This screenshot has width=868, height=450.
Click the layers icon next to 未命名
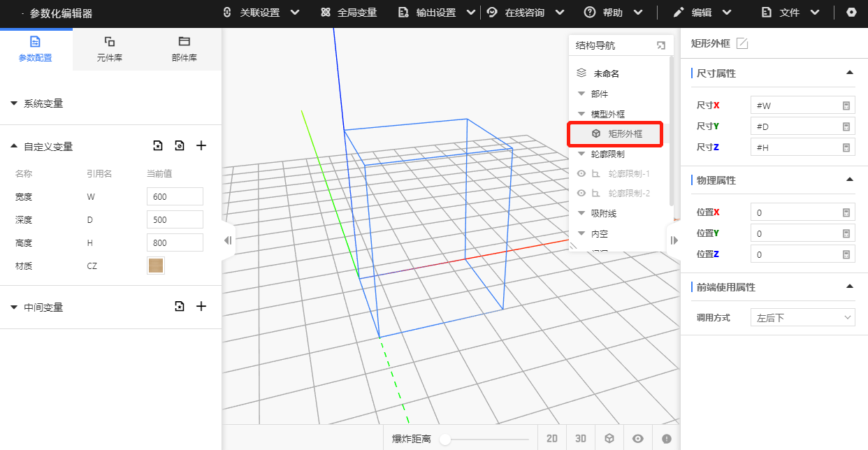pyautogui.click(x=581, y=73)
